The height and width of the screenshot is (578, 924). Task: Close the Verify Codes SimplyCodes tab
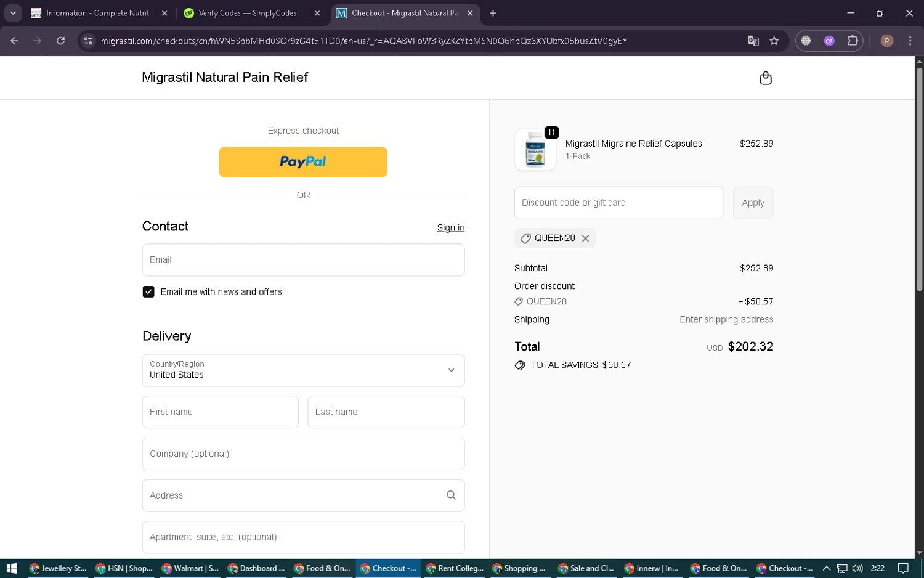317,13
